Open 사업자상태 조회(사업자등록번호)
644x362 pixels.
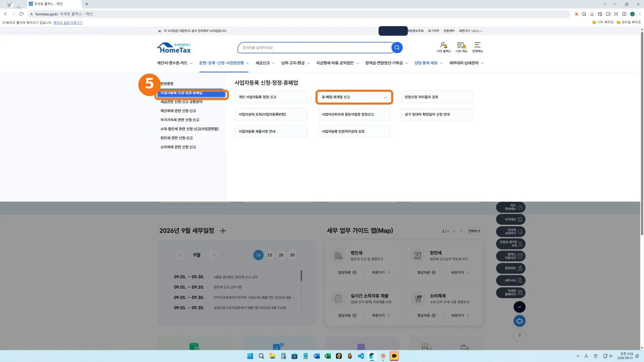(x=271, y=114)
